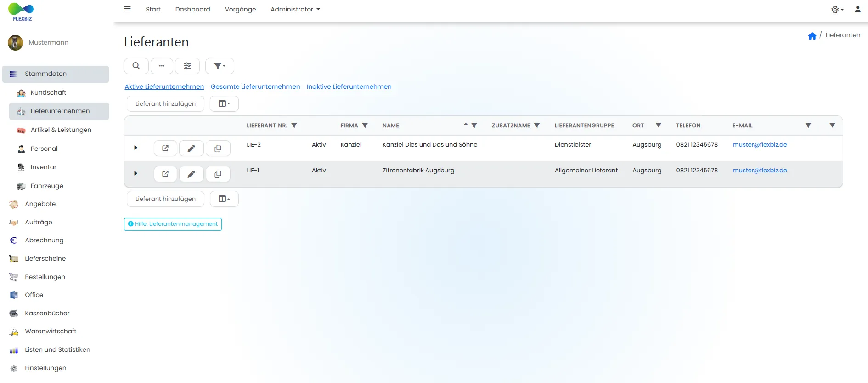868x383 pixels.
Task: Open the funnel filter dropdown
Action: click(x=220, y=66)
